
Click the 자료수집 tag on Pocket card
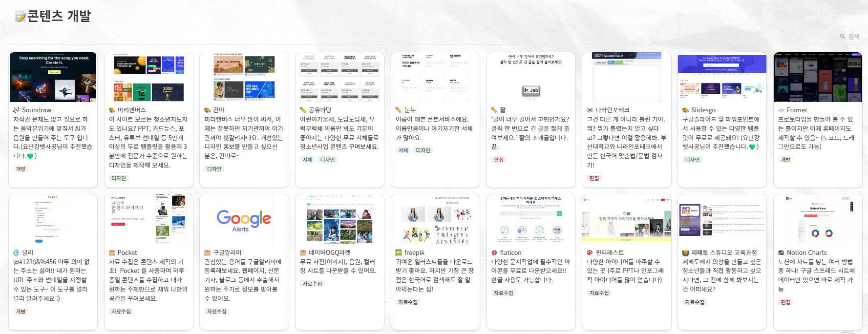(x=121, y=312)
